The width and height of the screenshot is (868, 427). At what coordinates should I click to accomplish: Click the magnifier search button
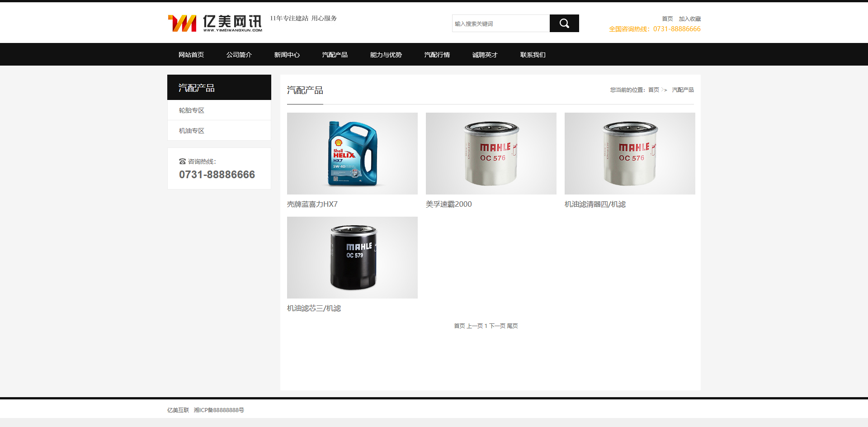point(564,24)
